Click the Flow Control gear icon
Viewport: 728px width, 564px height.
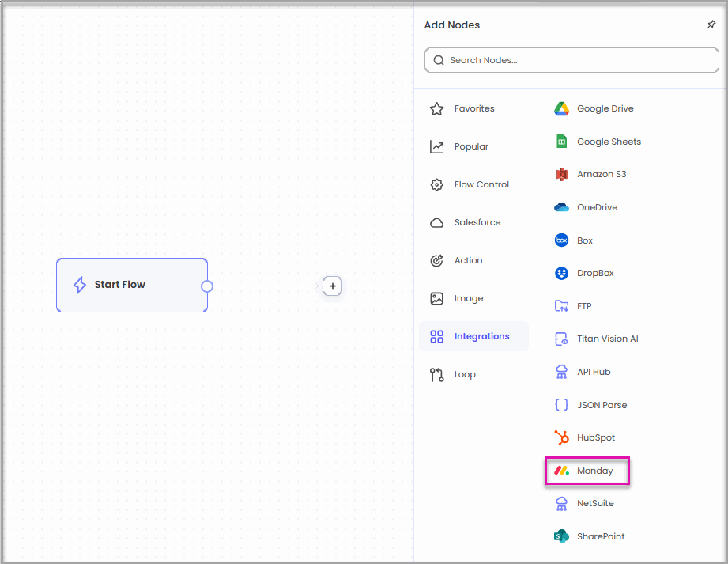click(436, 184)
